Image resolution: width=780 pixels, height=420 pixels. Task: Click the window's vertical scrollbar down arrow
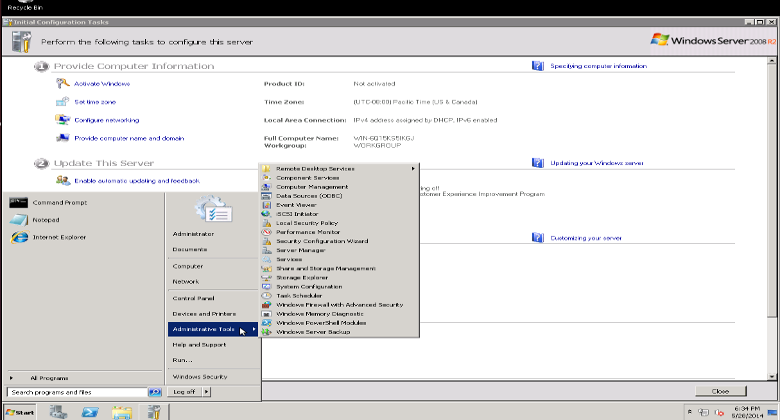[x=772, y=377]
